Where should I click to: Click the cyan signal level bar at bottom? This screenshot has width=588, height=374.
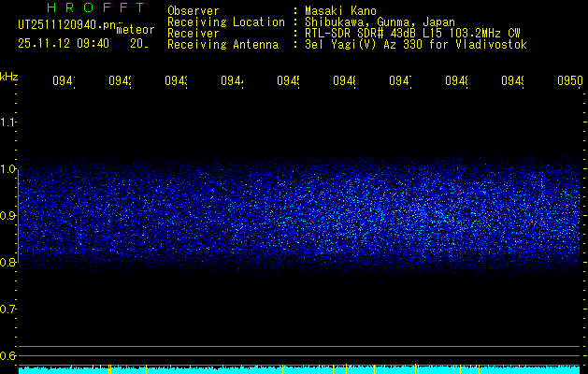click(299, 370)
